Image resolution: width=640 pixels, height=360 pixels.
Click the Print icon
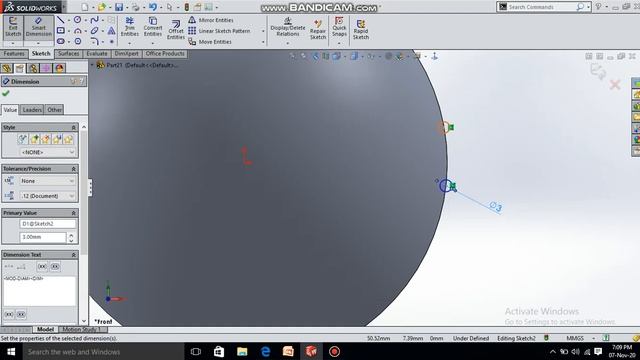pyautogui.click(x=136, y=7)
